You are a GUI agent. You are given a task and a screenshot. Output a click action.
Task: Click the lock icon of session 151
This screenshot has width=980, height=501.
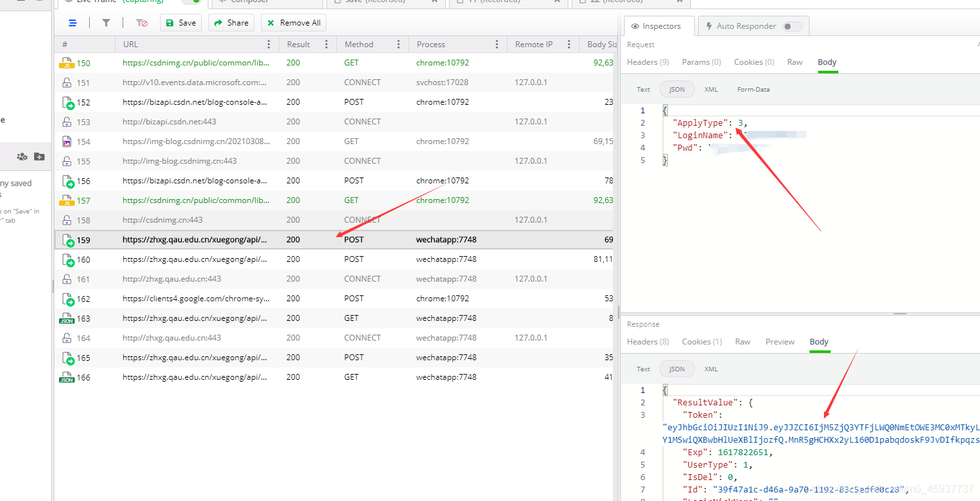pyautogui.click(x=67, y=83)
